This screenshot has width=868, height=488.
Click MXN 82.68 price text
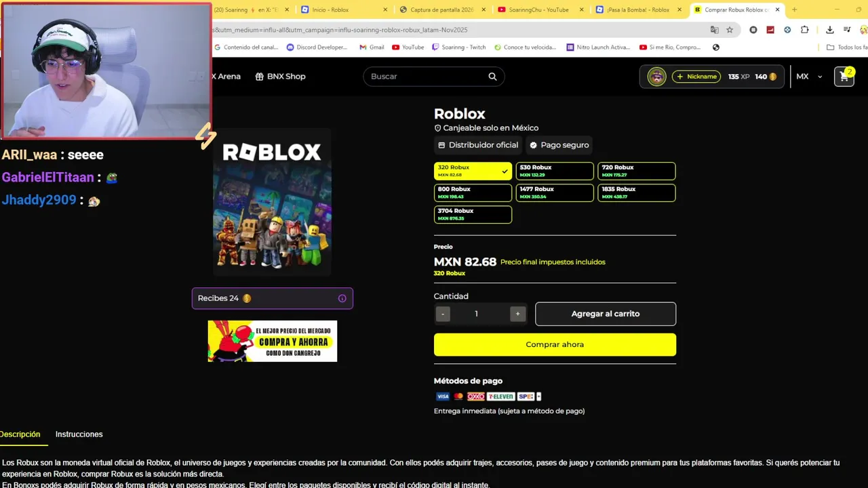pos(465,262)
